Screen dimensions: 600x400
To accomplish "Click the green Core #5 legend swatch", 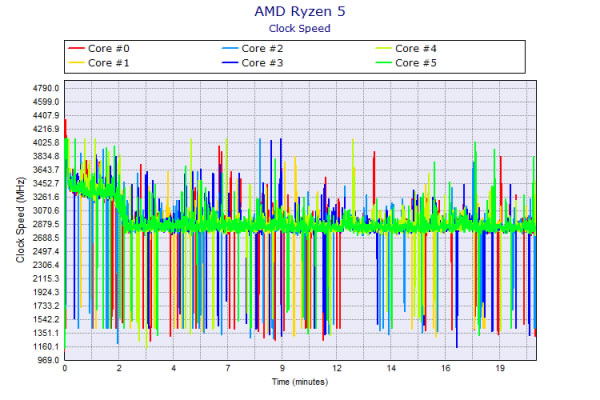I will [383, 63].
